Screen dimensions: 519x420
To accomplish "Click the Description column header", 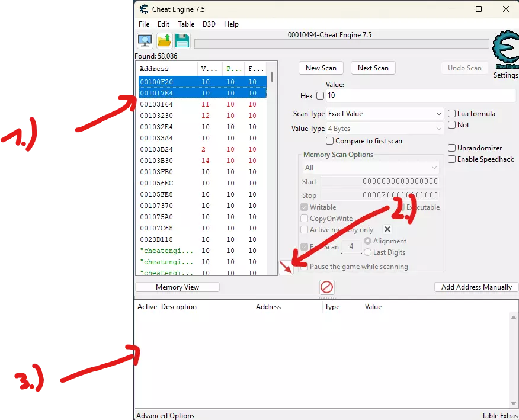I will tap(206, 307).
